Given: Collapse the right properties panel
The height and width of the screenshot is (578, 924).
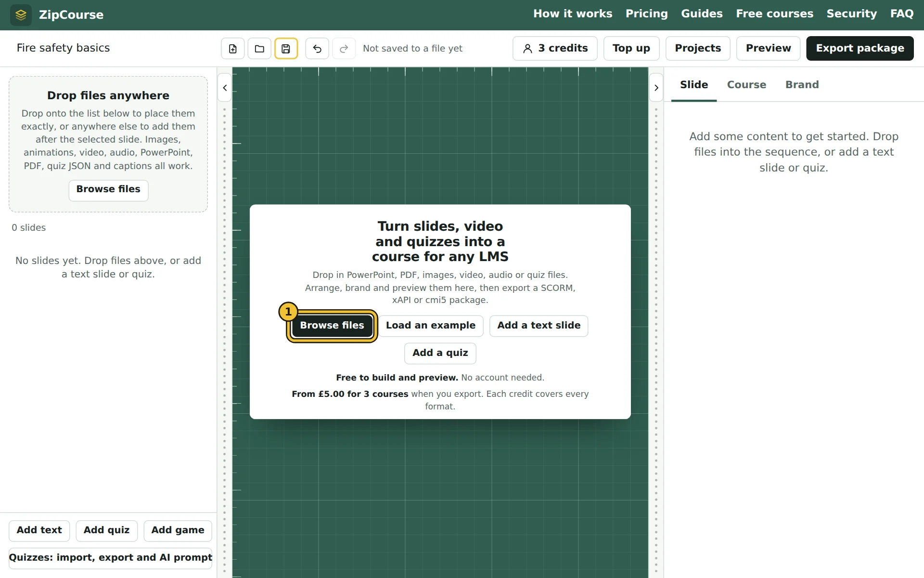Looking at the screenshot, I should point(656,88).
